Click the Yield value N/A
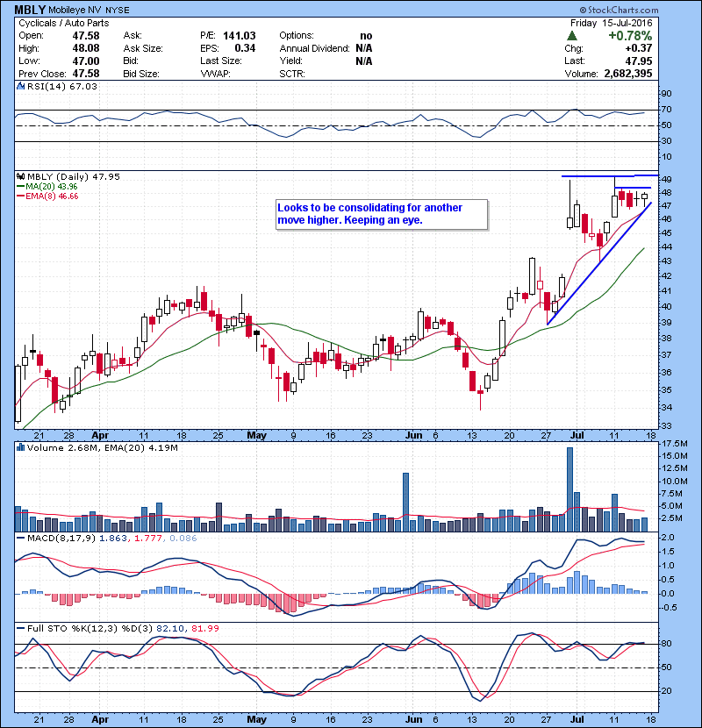Image resolution: width=702 pixels, height=728 pixels. [x=364, y=61]
